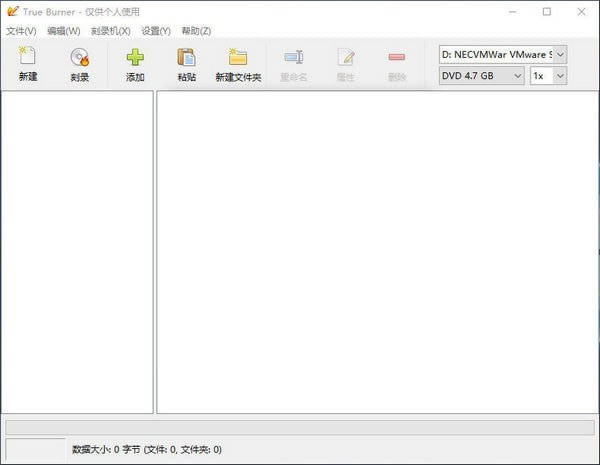
Task: Open the 编辑(W) menu
Action: [x=64, y=31]
